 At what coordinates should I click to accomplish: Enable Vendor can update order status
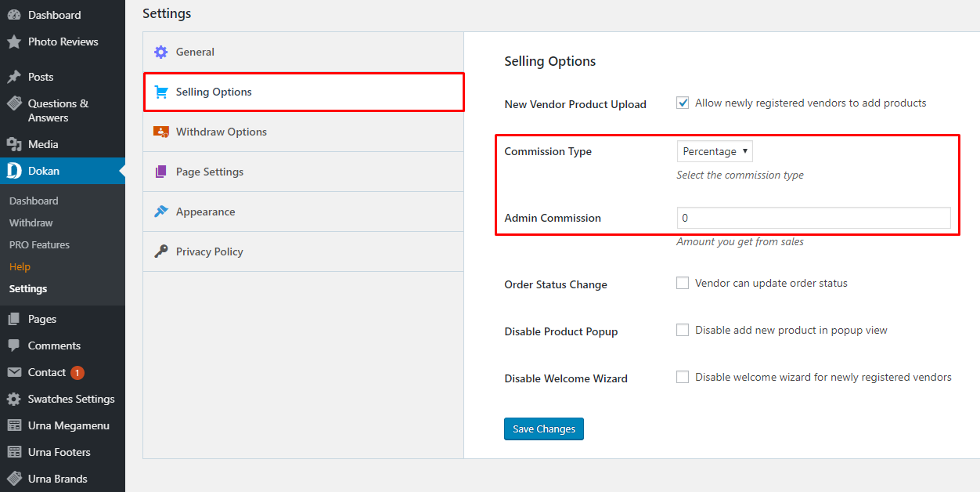[683, 283]
